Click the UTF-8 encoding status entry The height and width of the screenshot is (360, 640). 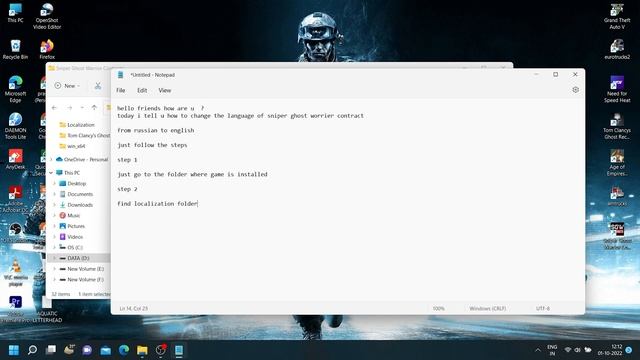pos(542,309)
